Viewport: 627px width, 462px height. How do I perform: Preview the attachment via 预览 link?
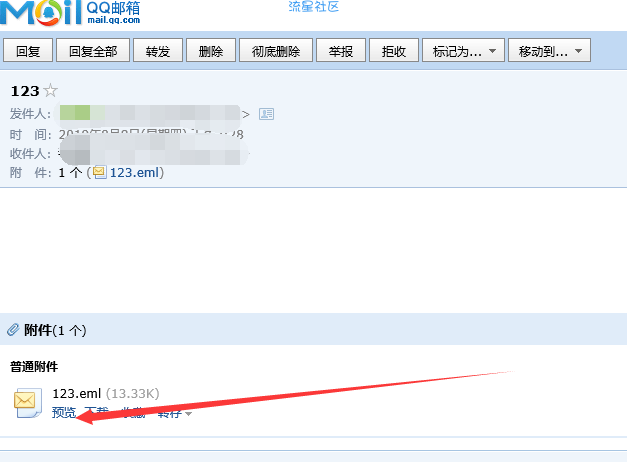coord(64,412)
